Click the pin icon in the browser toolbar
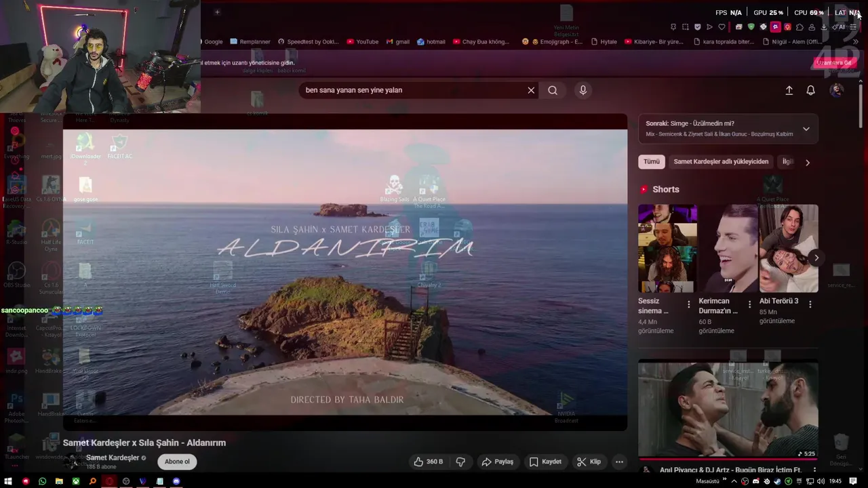This screenshot has width=868, height=488. tap(673, 27)
